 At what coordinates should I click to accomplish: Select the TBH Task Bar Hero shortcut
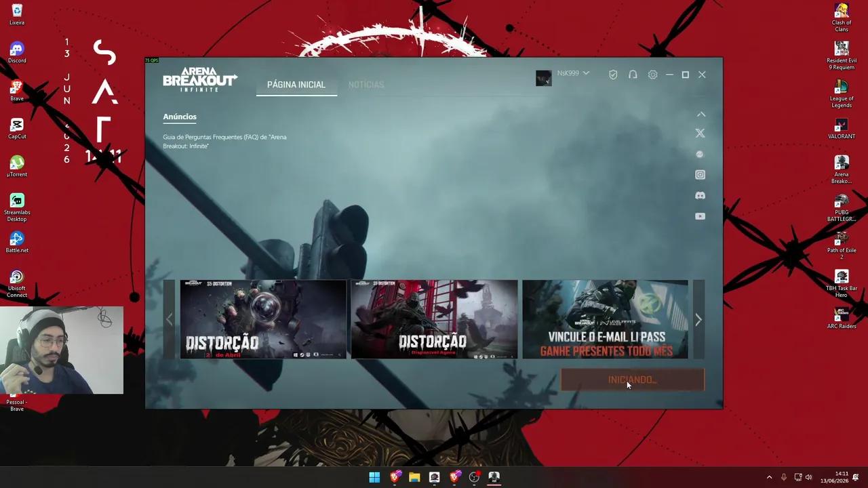pyautogui.click(x=842, y=283)
